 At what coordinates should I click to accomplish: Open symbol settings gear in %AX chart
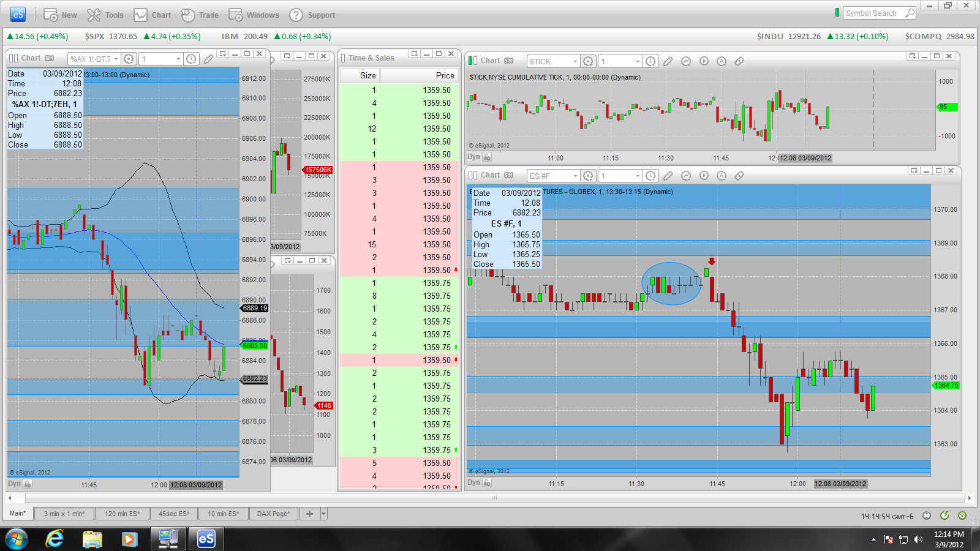129,59
